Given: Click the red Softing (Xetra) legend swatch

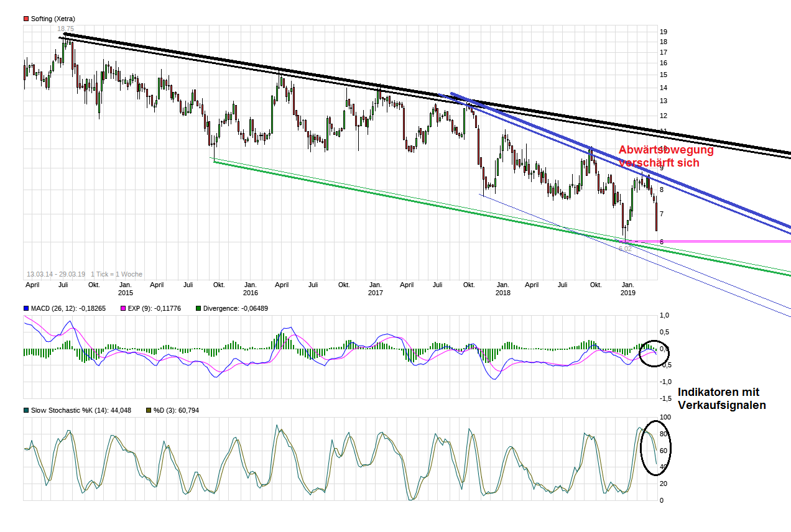Looking at the screenshot, I should tap(26, 19).
